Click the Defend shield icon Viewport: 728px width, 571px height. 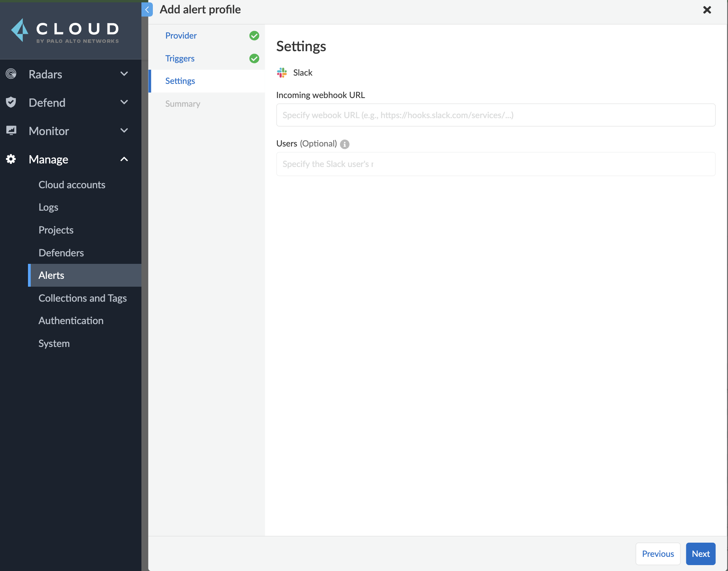(x=11, y=102)
